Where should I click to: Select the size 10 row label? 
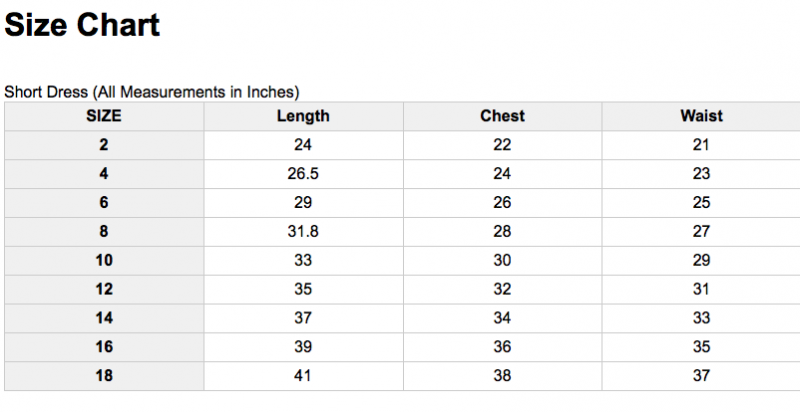click(x=104, y=261)
